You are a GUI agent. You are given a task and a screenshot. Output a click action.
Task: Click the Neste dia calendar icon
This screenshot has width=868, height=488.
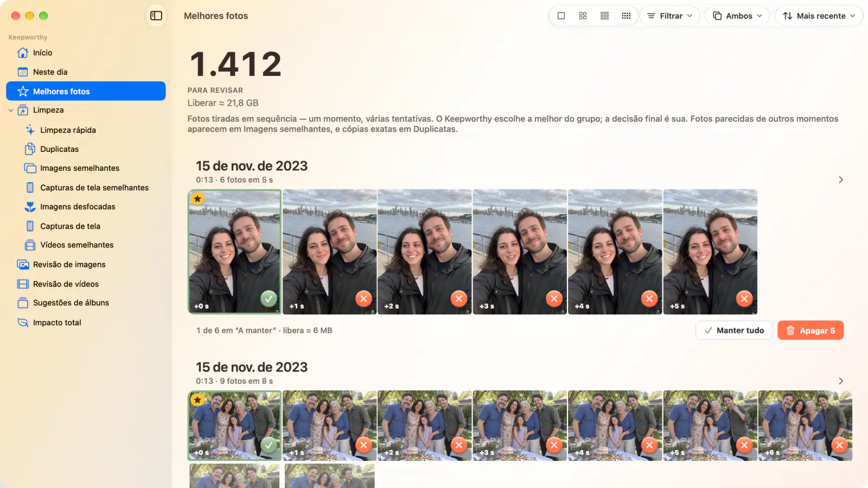[23, 72]
